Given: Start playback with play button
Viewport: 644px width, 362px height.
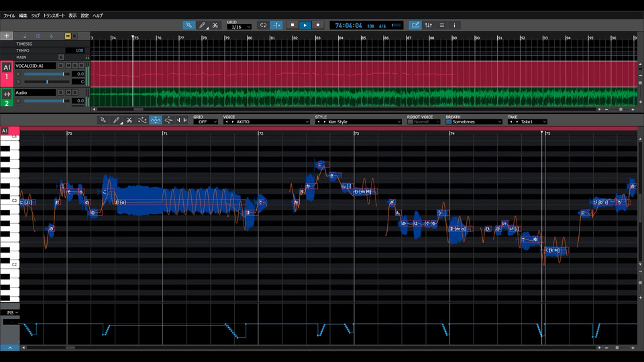Looking at the screenshot, I should (305, 25).
